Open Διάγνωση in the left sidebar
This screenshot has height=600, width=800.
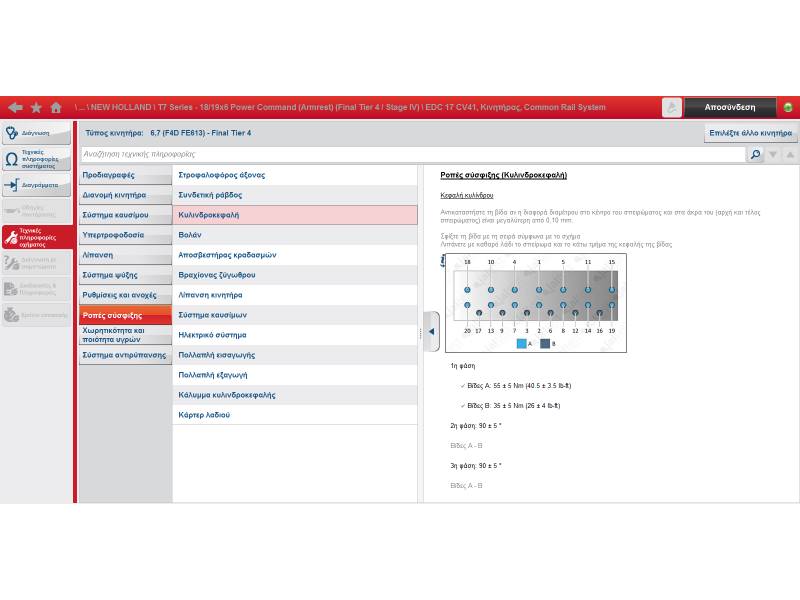click(x=37, y=133)
